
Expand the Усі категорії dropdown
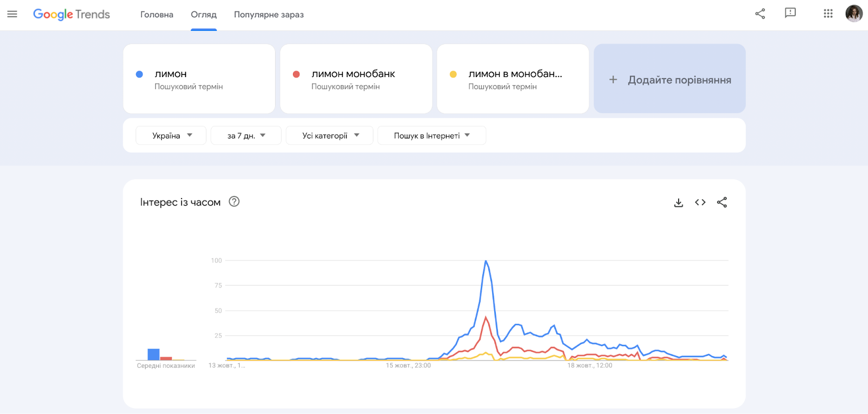click(x=330, y=136)
